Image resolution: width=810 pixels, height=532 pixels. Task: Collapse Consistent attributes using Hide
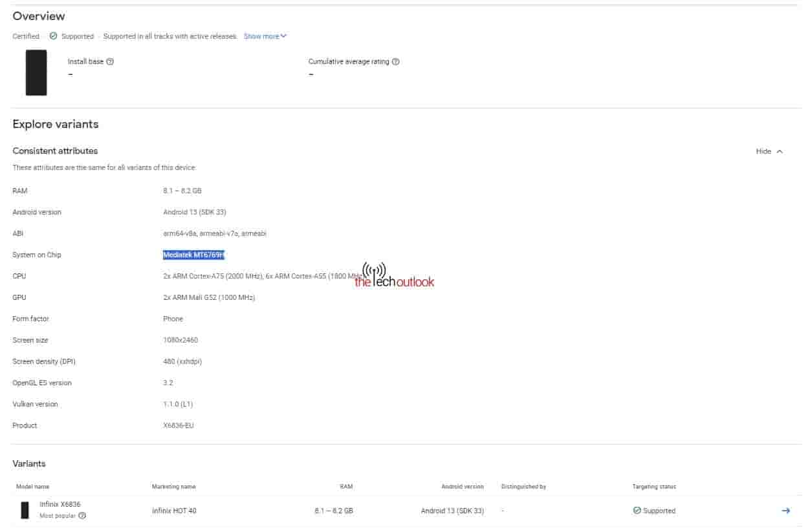(769, 151)
